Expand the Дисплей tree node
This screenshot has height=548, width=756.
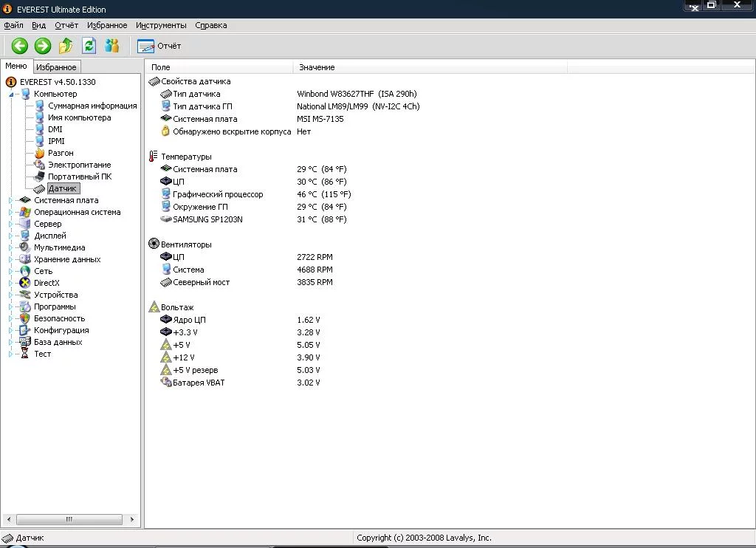point(11,236)
